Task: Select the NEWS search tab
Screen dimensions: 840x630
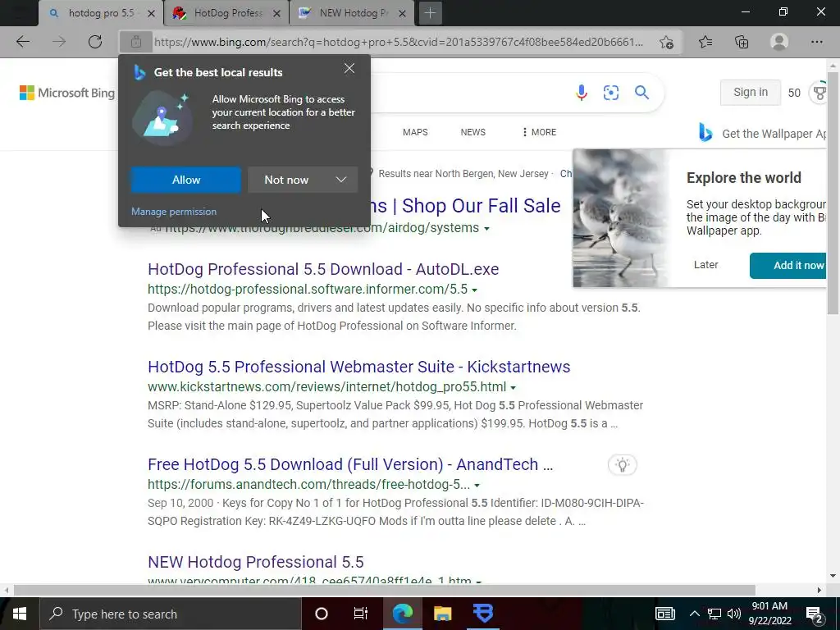Action: point(473,132)
